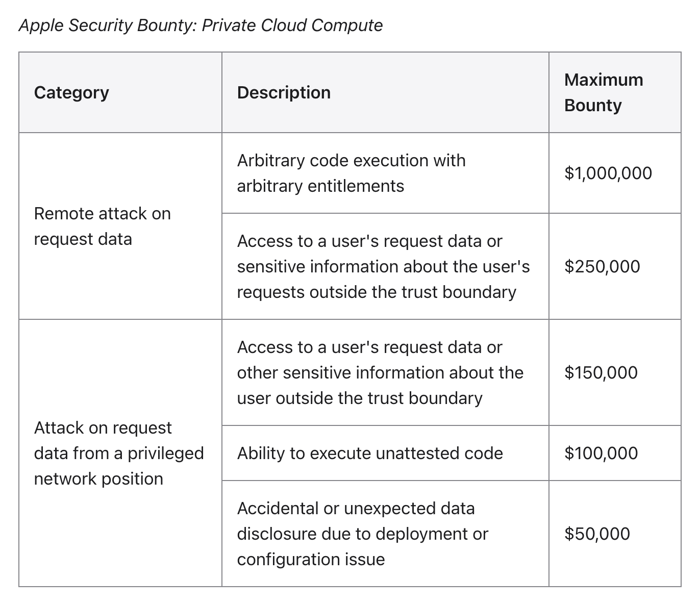Click the Maximum Bounty column header
The image size is (700, 605).
click(x=604, y=92)
